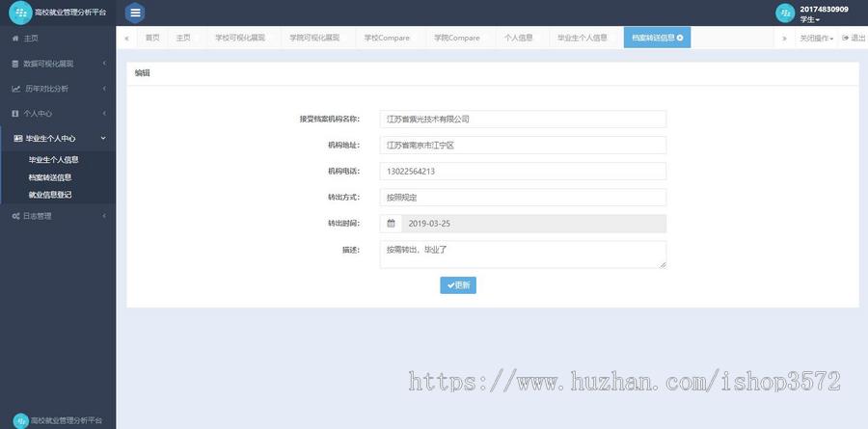Click the database icon beside 数据可视化展现
The image size is (868, 429).
click(15, 64)
